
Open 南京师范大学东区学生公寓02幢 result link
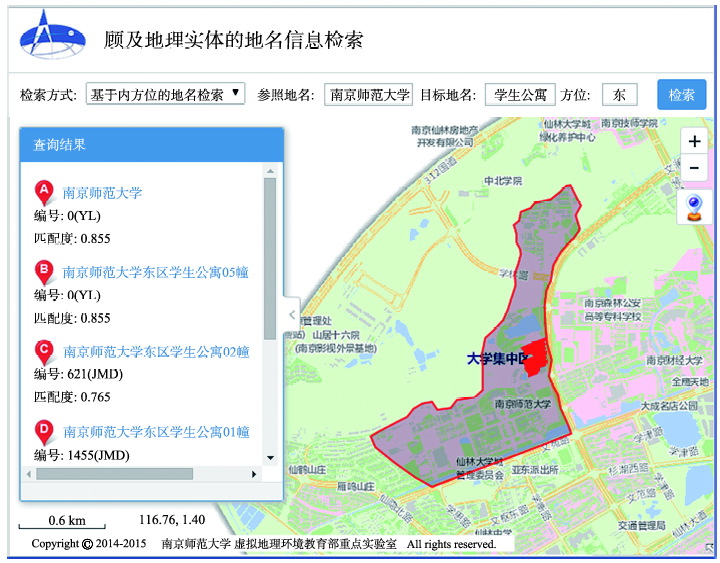156,352
